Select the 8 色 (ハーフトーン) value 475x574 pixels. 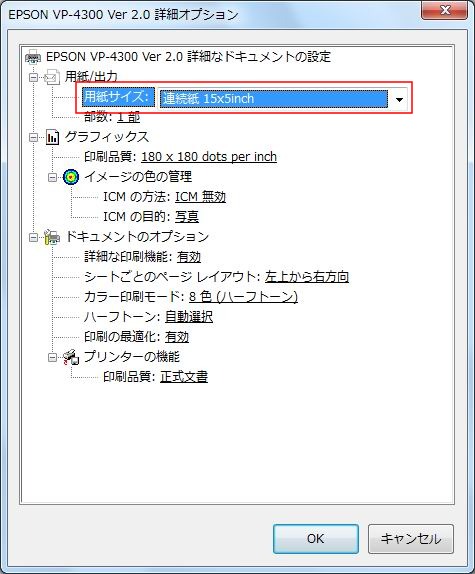pos(243,297)
